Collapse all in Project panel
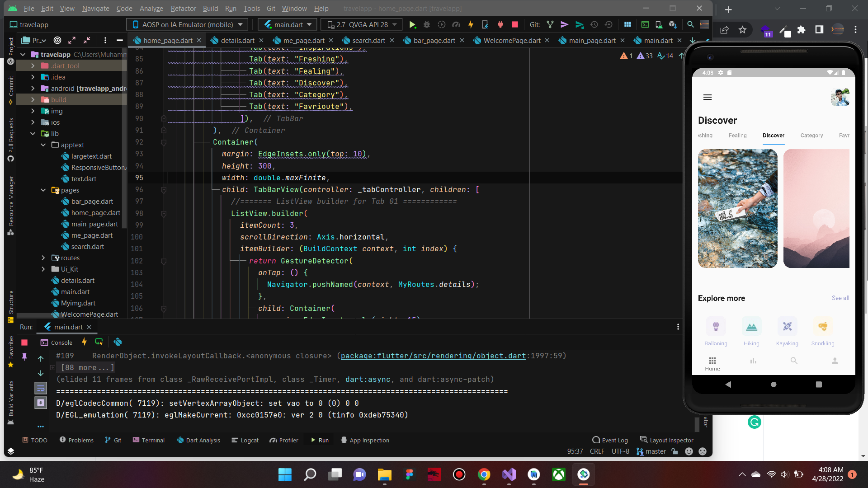The height and width of the screenshot is (488, 868). pyautogui.click(x=87, y=40)
